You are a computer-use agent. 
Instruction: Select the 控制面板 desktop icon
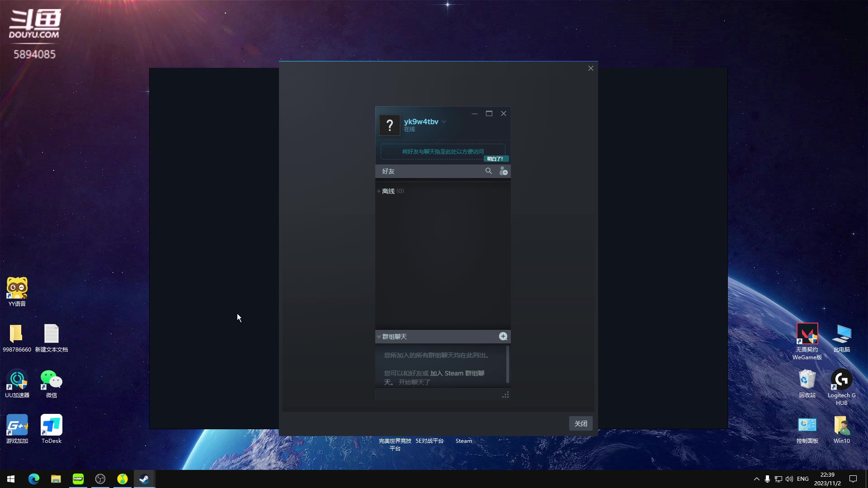pyautogui.click(x=807, y=430)
